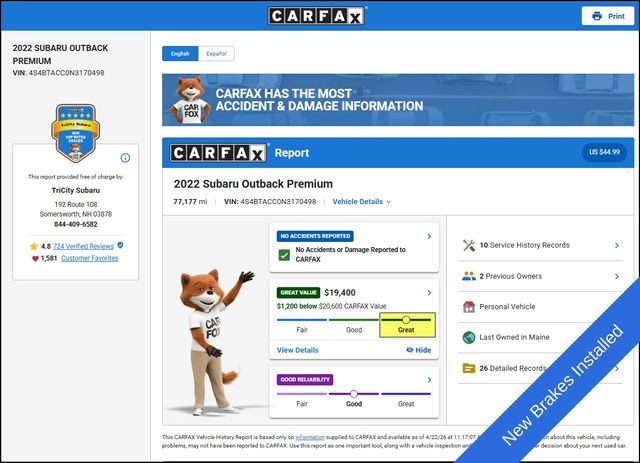
Task: Click the Car Fox mascot in the banner
Action: (x=190, y=100)
